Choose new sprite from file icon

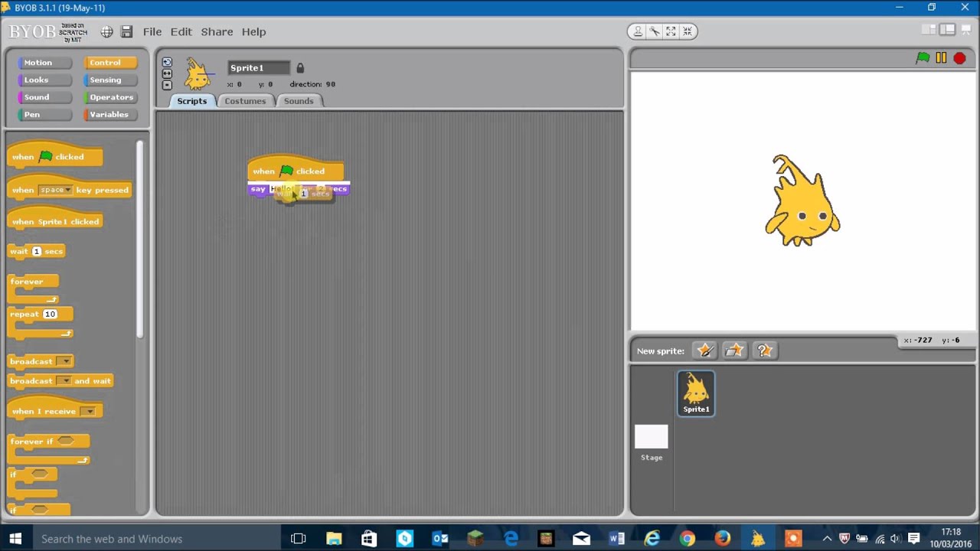[734, 350]
